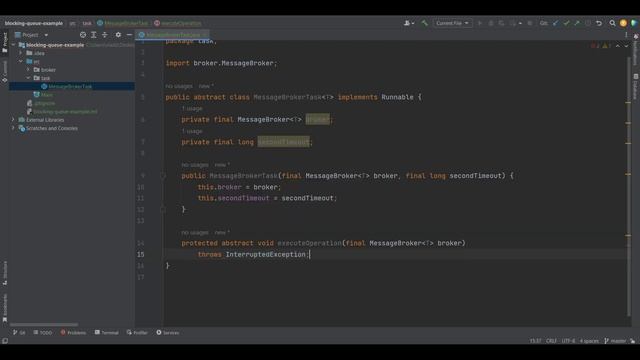The image size is (640, 360).
Task: Click the executeOperation breadcrumb in navigation bar
Action: (178, 23)
